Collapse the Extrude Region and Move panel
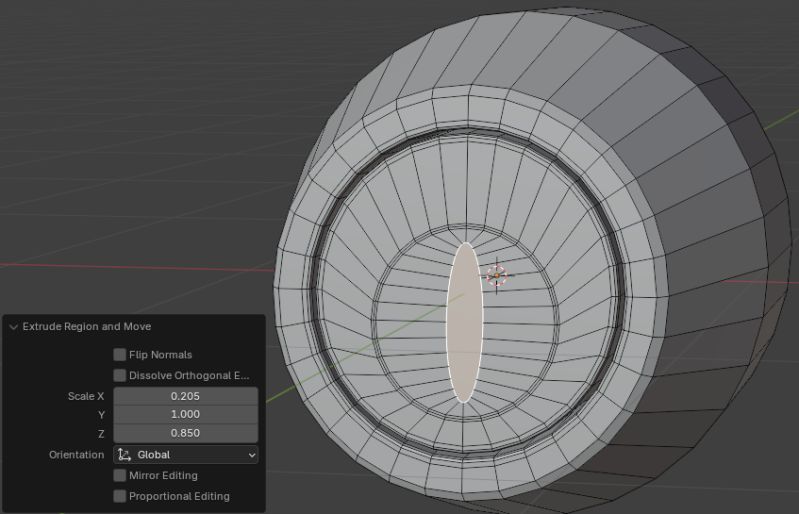This screenshot has height=514, width=799. pos(13,327)
